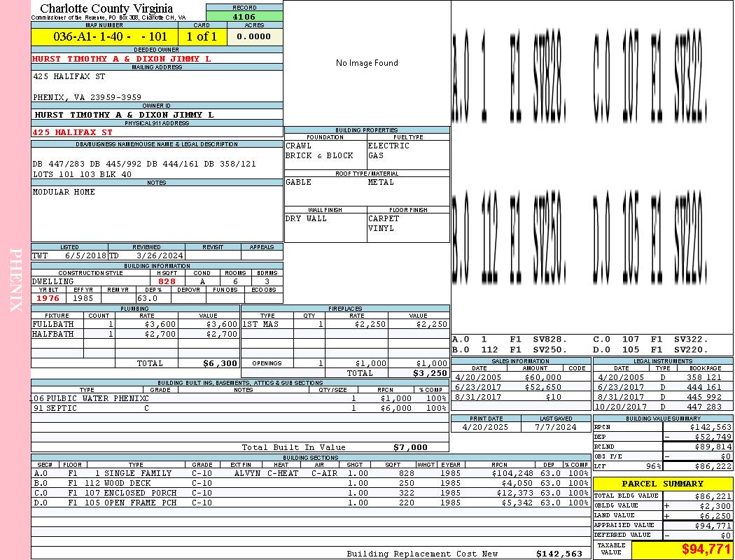735x560 pixels.
Task: Click the 1ST MAS fireplace type
Action: (260, 324)
